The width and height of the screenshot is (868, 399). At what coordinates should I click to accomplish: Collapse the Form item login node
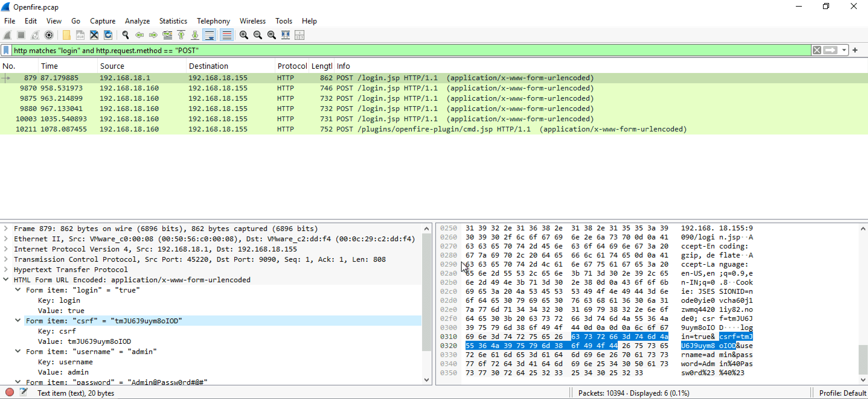tap(18, 290)
